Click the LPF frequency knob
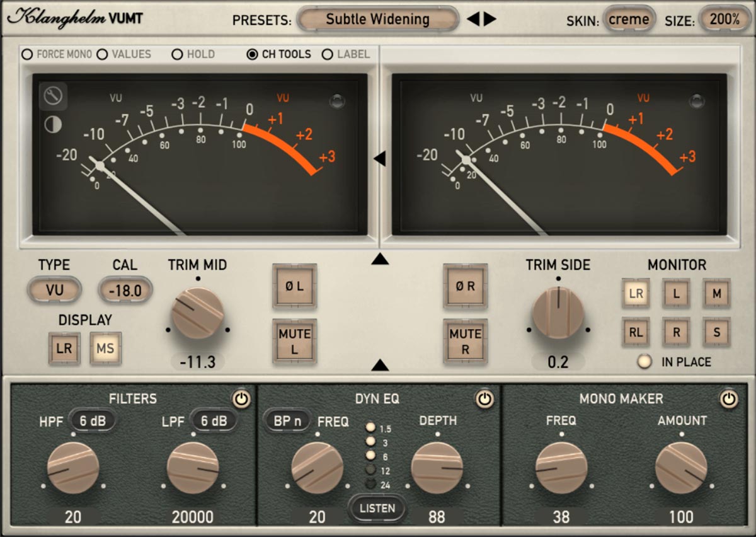Screen dimensions: 756x537 [193, 468]
